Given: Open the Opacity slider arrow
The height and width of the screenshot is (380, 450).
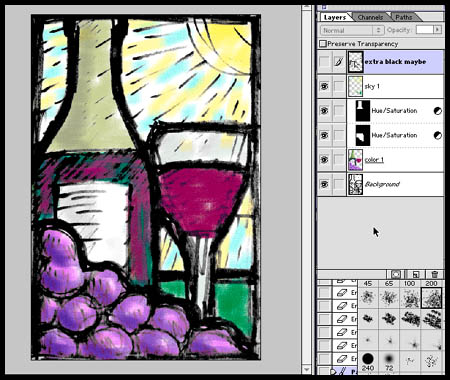Looking at the screenshot, I should click(438, 30).
